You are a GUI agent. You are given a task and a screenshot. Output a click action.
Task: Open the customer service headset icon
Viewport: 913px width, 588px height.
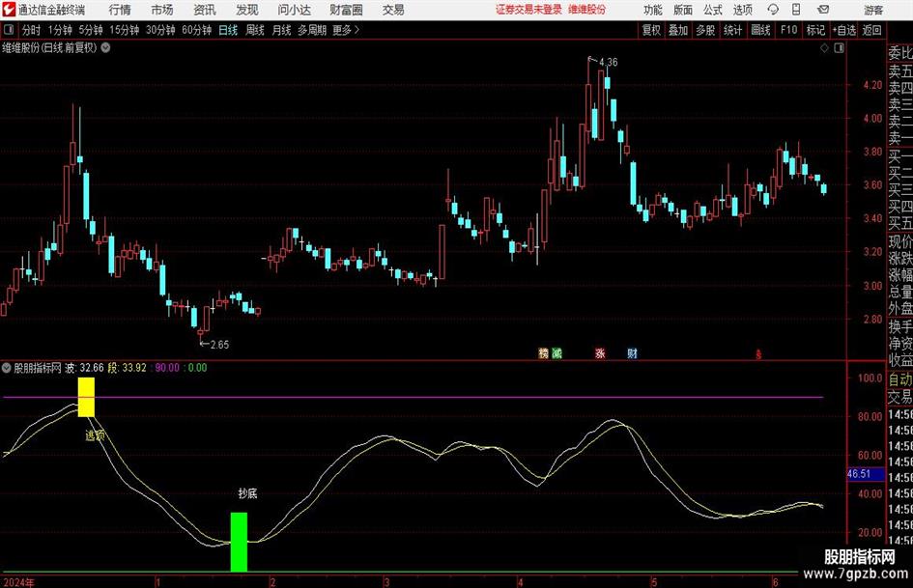773,10
